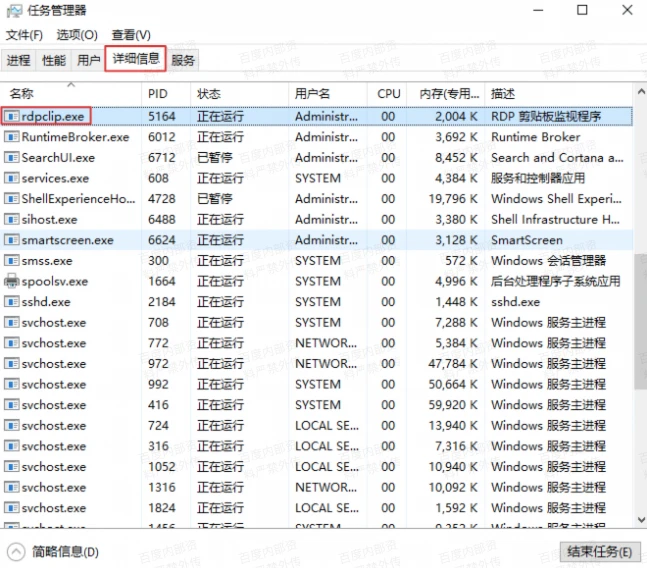The height and width of the screenshot is (568, 647).
Task: Click the icon of svchost.exe PID 416
Action: coord(12,405)
